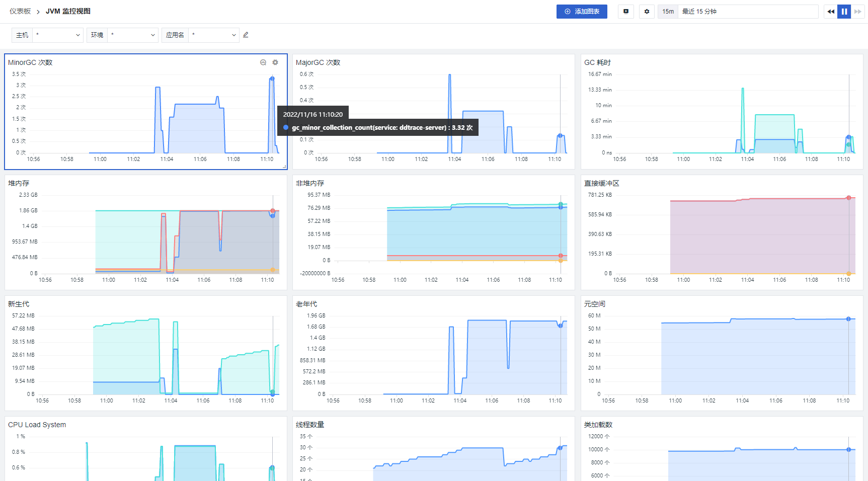Open the 15m time range selector
The image size is (868, 481).
[x=668, y=12]
